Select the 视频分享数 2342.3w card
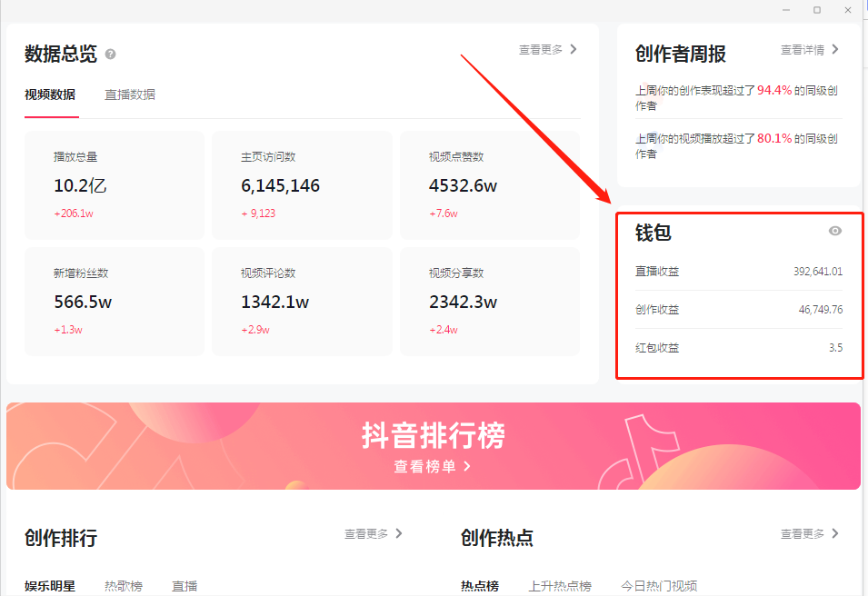 pyautogui.click(x=490, y=301)
